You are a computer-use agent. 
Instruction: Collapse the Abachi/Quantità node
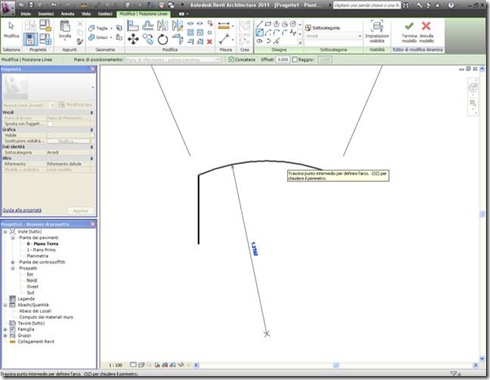click(x=5, y=305)
